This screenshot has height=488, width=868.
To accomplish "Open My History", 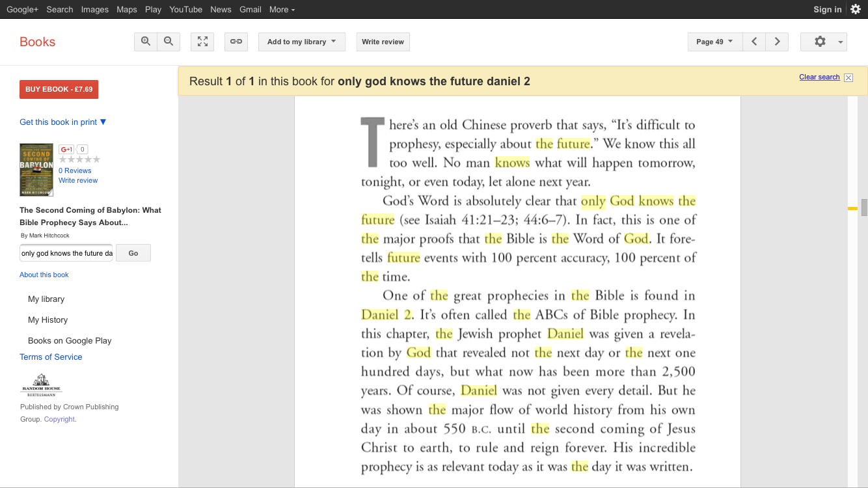I will click(48, 320).
